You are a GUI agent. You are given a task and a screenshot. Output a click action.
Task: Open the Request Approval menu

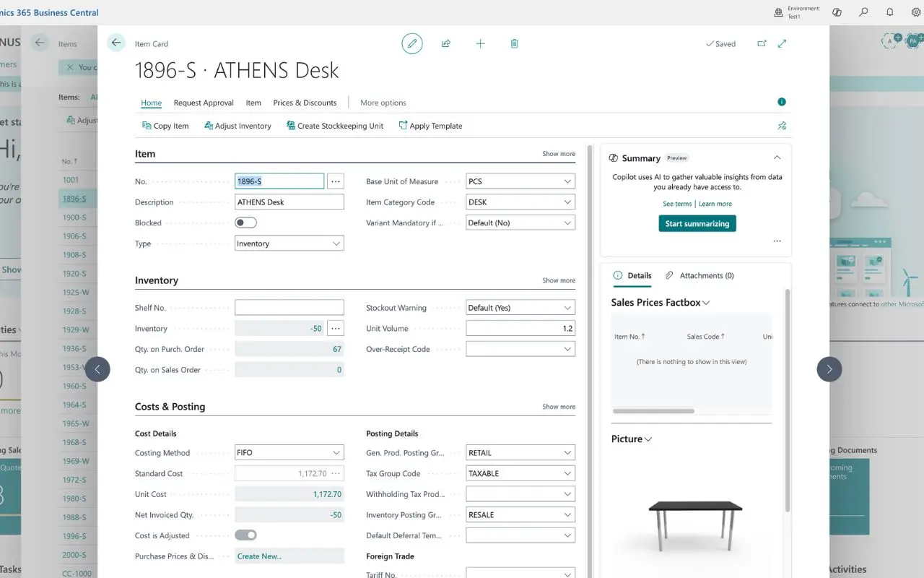coord(204,103)
